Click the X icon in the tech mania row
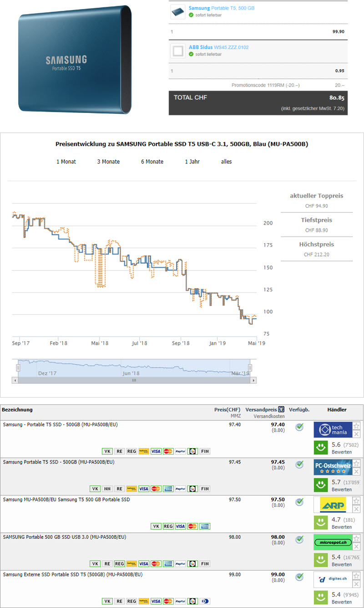The width and height of the screenshot is (364, 608). (x=356, y=434)
